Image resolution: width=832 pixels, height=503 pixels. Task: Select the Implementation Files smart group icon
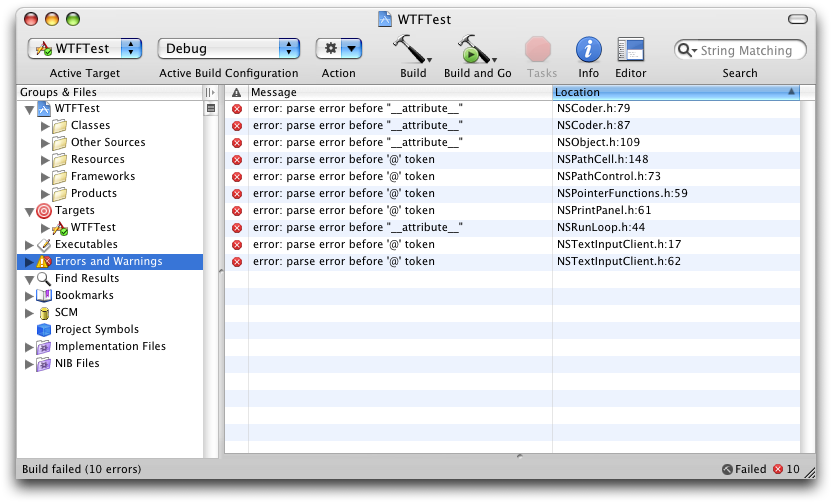pos(44,347)
